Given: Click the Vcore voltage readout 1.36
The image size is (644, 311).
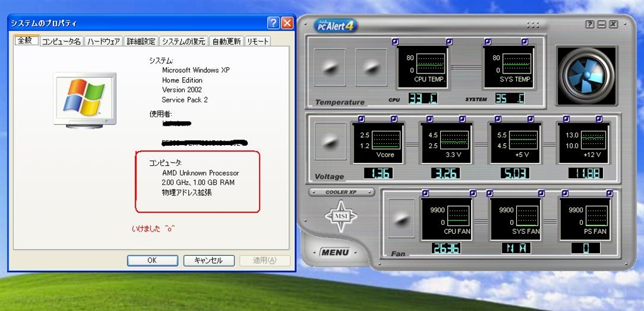Looking at the screenshot, I should 379,173.
